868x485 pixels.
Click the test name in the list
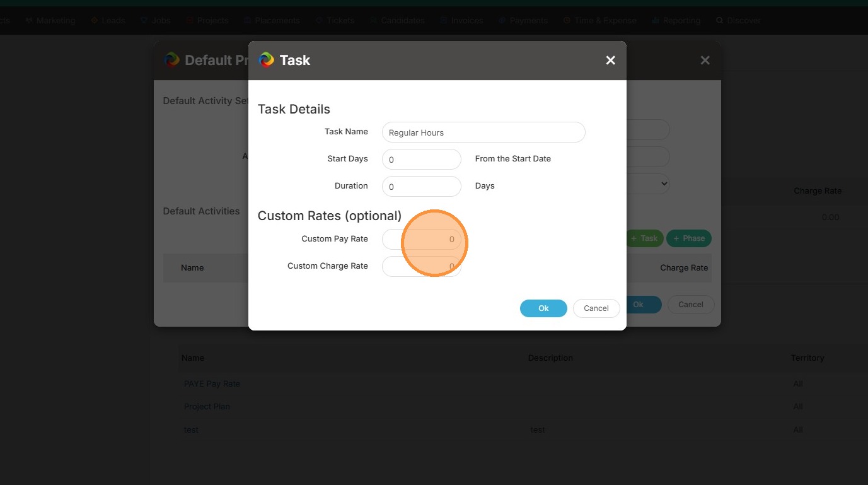(x=191, y=429)
